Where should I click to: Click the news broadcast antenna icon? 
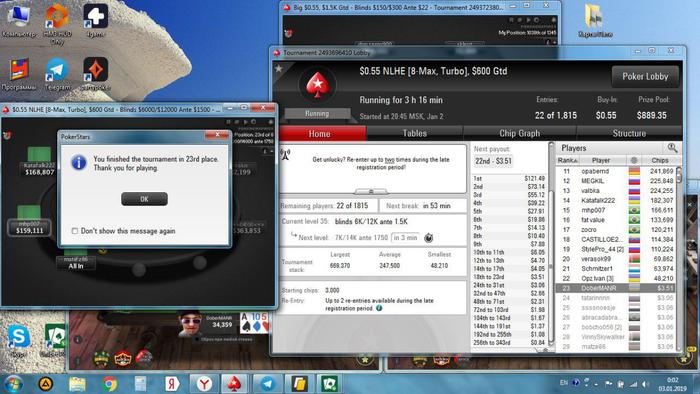tap(285, 154)
